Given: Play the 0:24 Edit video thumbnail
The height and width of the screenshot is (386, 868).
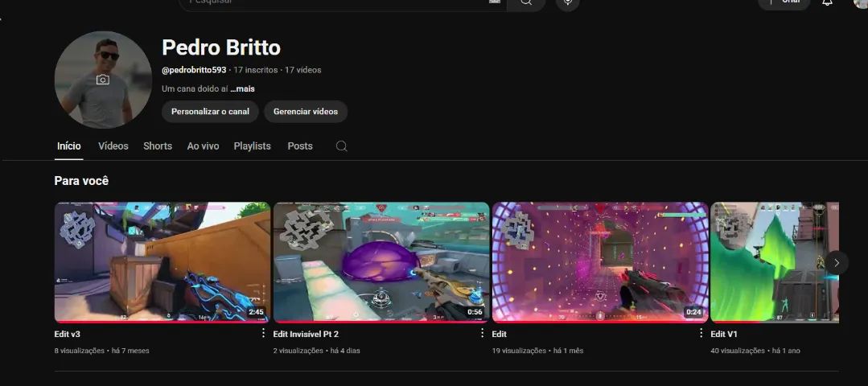Looking at the screenshot, I should pyautogui.click(x=600, y=262).
